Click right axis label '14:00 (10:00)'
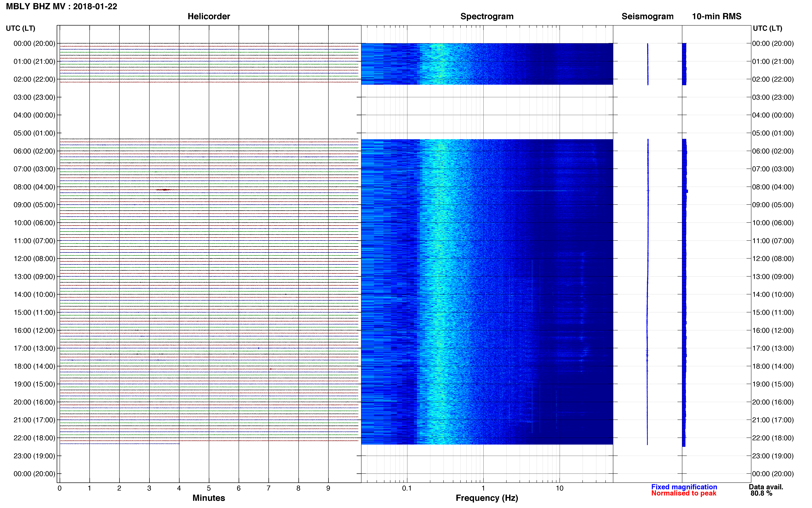 pyautogui.click(x=773, y=294)
